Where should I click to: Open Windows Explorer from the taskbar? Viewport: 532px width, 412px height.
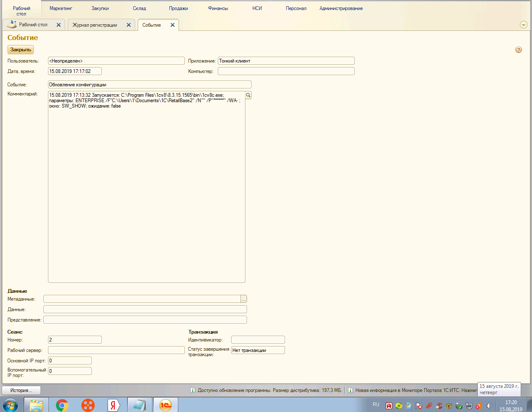click(x=36, y=405)
